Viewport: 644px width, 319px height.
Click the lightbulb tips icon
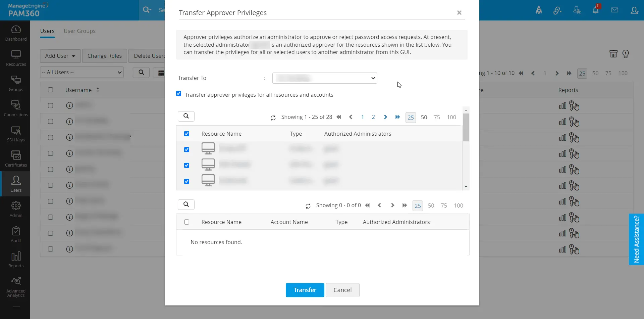626,54
